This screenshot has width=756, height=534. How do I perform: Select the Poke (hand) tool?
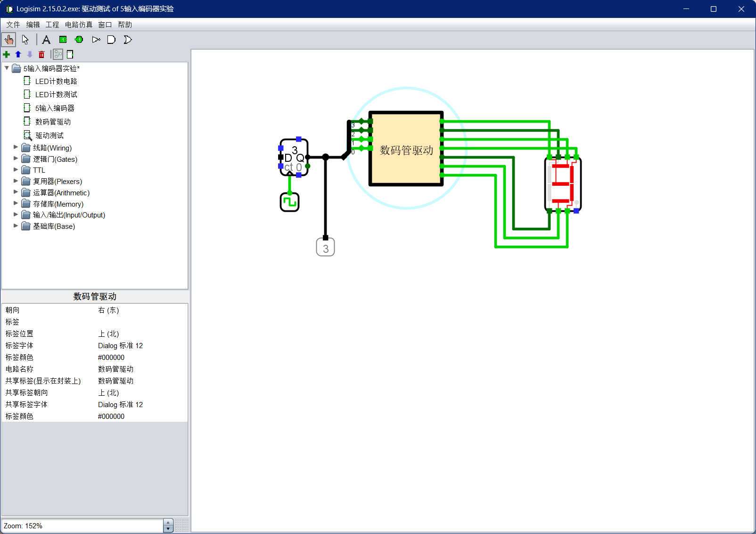point(8,40)
